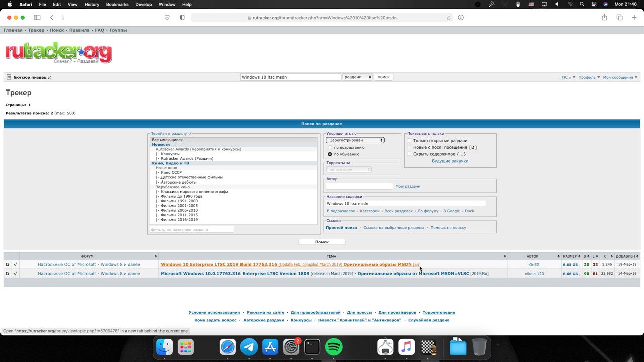
Task: Click the 'Поиск' button under the form
Action: pyautogui.click(x=321, y=242)
